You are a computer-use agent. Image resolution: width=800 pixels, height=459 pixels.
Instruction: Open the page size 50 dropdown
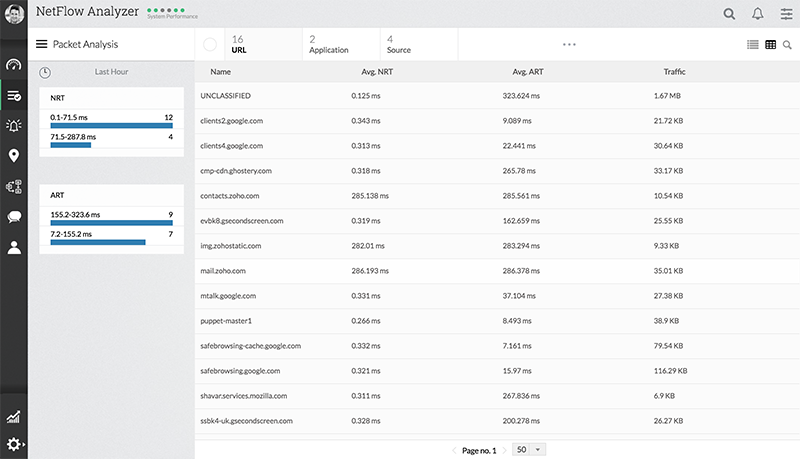click(x=529, y=450)
